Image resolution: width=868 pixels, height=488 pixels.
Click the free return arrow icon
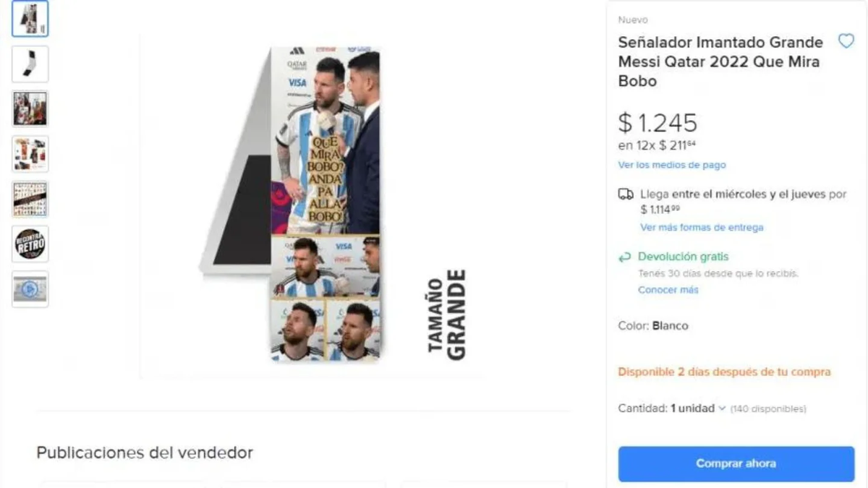[x=624, y=257]
